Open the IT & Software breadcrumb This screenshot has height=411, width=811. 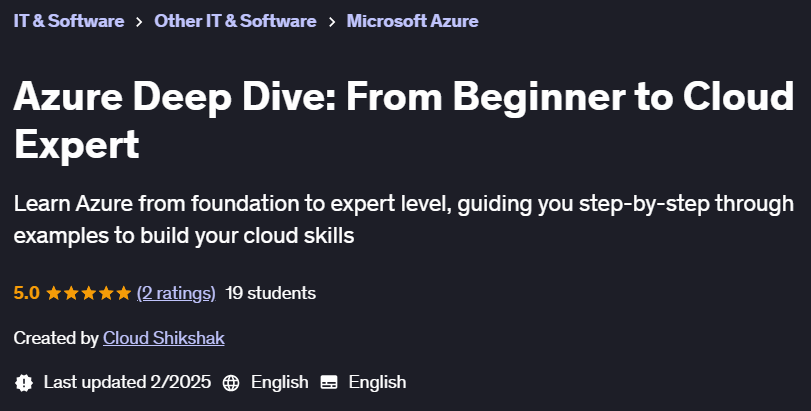[x=69, y=21]
